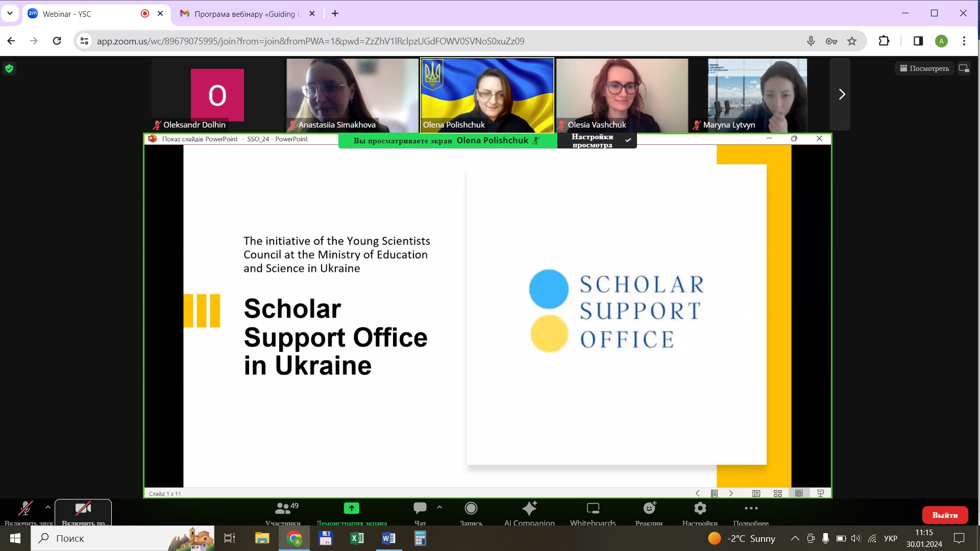Image resolution: width=980 pixels, height=551 pixels.
Task: Open the Chrome three-dot menu
Action: pos(964,41)
